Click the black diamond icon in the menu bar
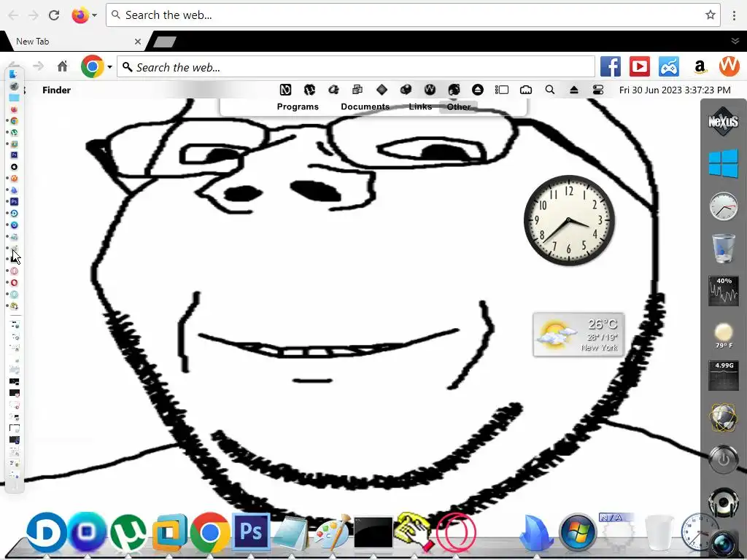The width and height of the screenshot is (747, 560). (x=382, y=90)
